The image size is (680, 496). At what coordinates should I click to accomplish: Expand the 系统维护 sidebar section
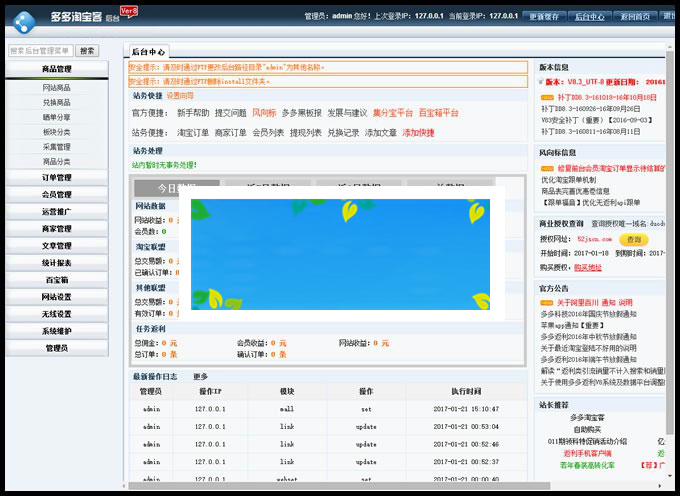56,331
